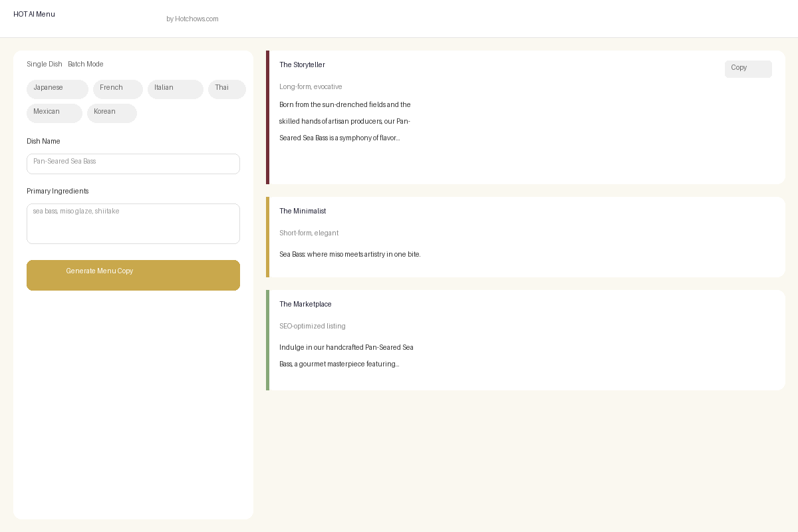This screenshot has width=798, height=532.
Task: Click the Marketplace SEO listing text
Action: (346, 356)
